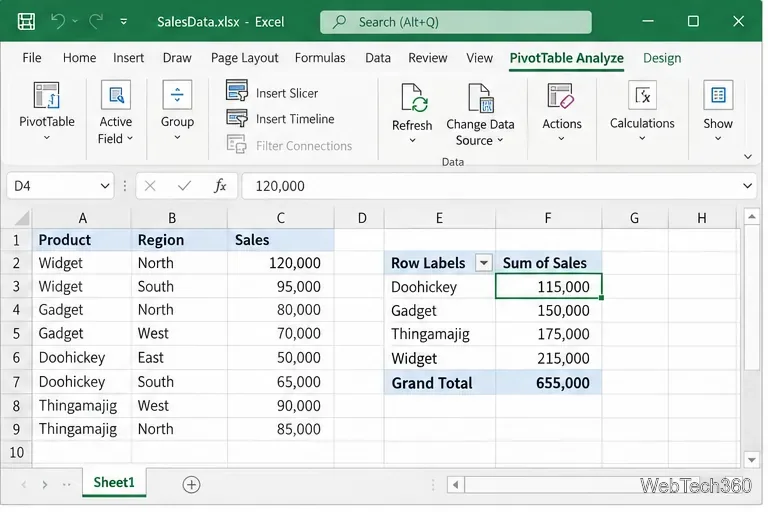
Task: Select the Grand Total cell 655,000
Action: [x=549, y=383]
